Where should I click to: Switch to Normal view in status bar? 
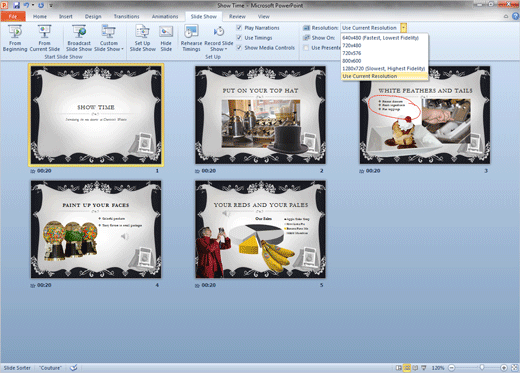(x=399, y=368)
